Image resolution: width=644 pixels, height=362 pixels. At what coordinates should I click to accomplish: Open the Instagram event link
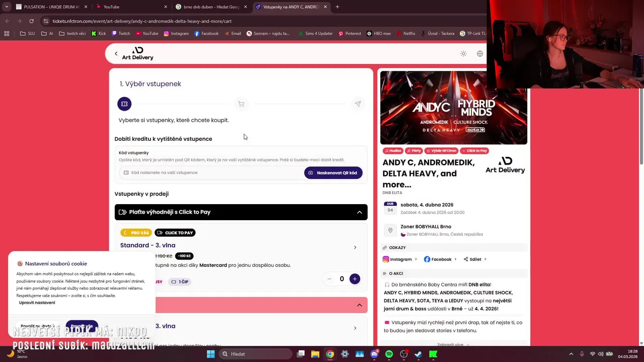coord(400,259)
